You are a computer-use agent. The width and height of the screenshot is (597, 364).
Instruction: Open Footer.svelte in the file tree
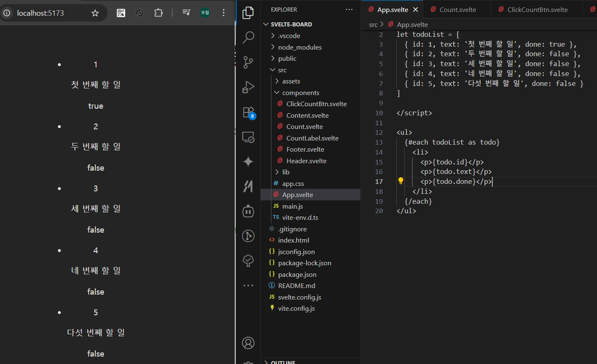click(x=311, y=149)
